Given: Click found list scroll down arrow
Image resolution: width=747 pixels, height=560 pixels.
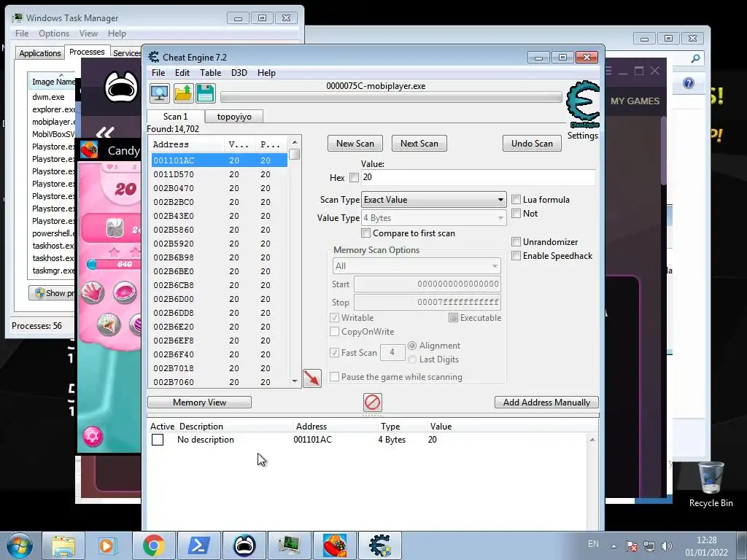Looking at the screenshot, I should 295,381.
